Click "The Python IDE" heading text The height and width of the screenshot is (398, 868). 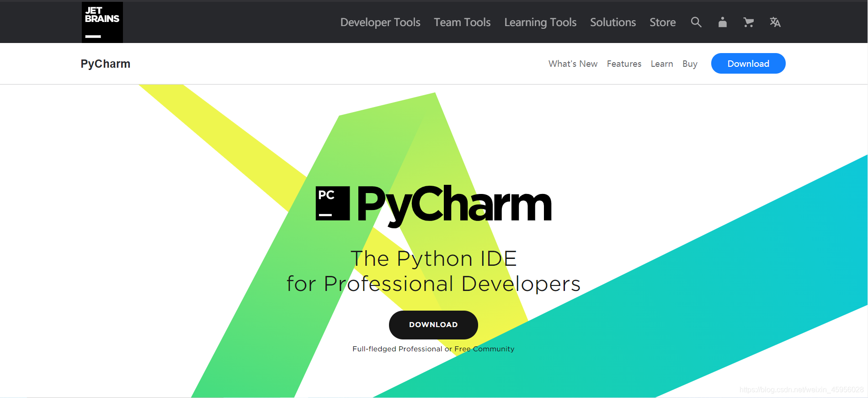433,258
